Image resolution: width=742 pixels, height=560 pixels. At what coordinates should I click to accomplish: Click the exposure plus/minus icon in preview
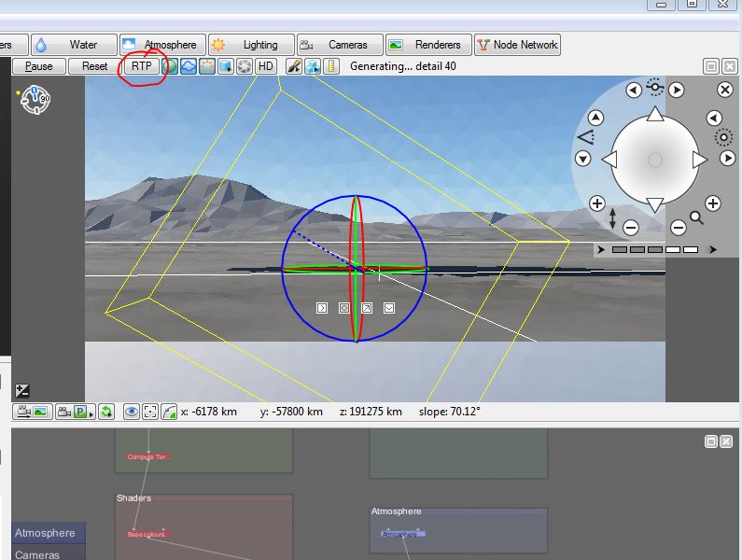pyautogui.click(x=22, y=391)
